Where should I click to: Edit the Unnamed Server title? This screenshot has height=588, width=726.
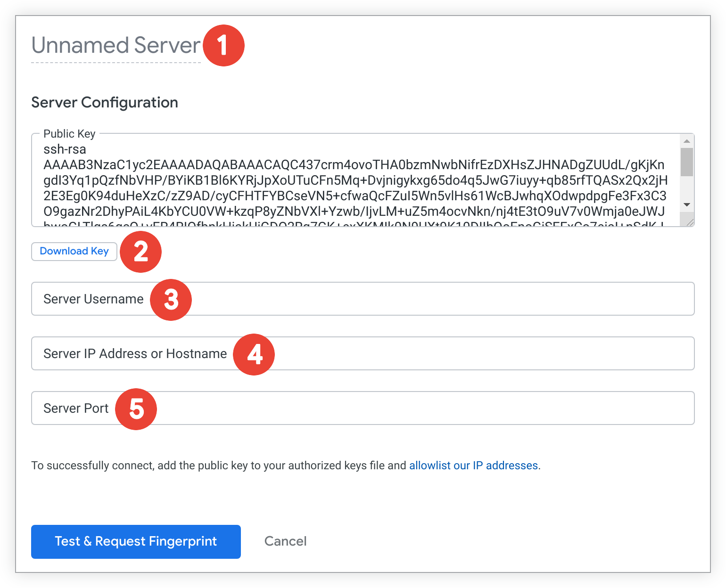click(x=116, y=46)
